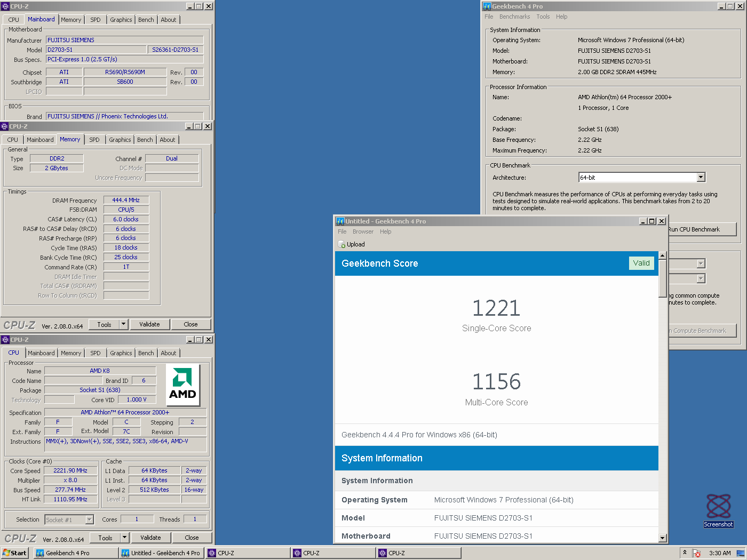Switch to Bench tab in bottom CPU-Z window

point(146,353)
